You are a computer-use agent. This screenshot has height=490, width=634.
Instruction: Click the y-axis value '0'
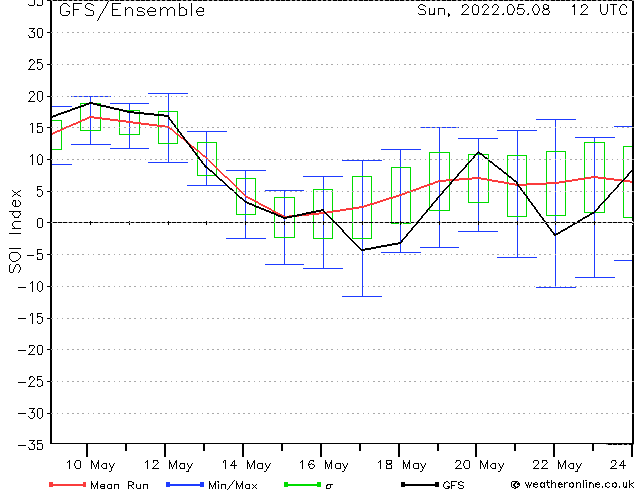(39, 223)
